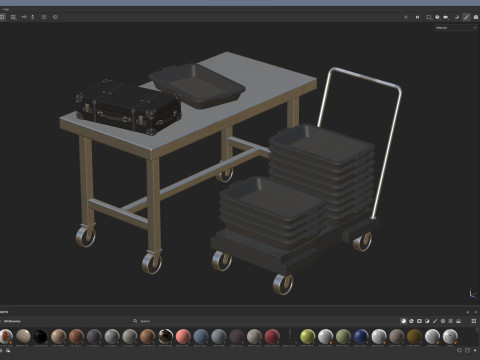Click the axis orientation gizmo in viewport
This screenshot has height=360, width=480.
pos(472,293)
